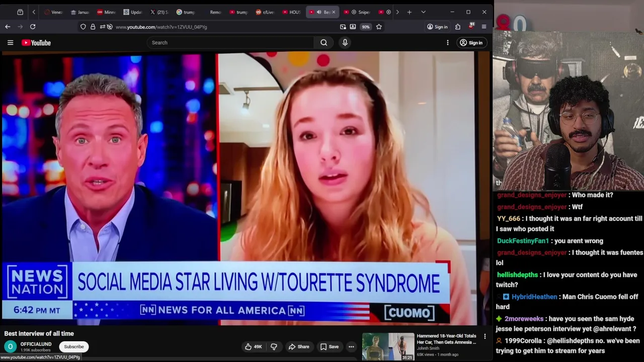Pause the video by clicking the player
The width and height of the screenshot is (644, 362).
point(238,189)
